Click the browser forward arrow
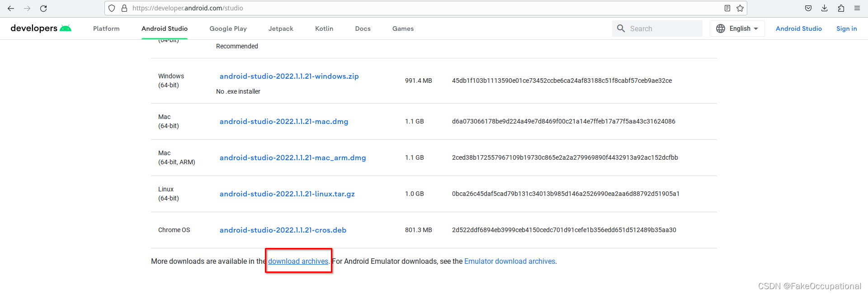Image resolution: width=868 pixels, height=295 pixels. coord(27,8)
